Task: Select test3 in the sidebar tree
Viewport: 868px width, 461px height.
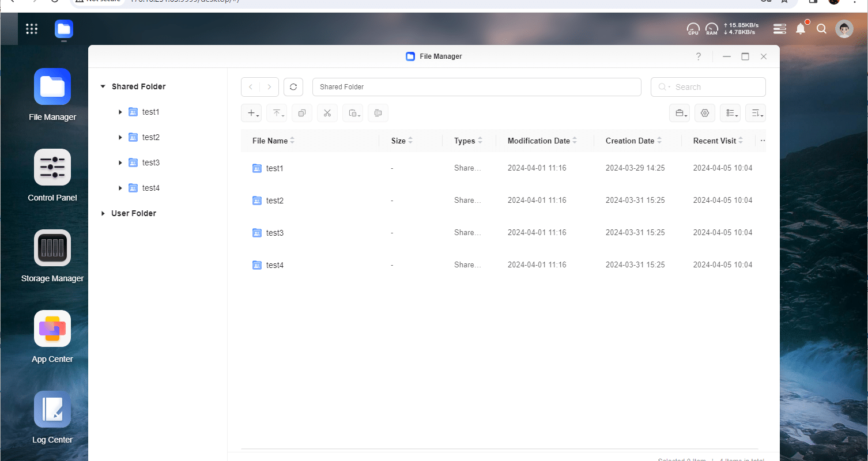Action: [150, 163]
